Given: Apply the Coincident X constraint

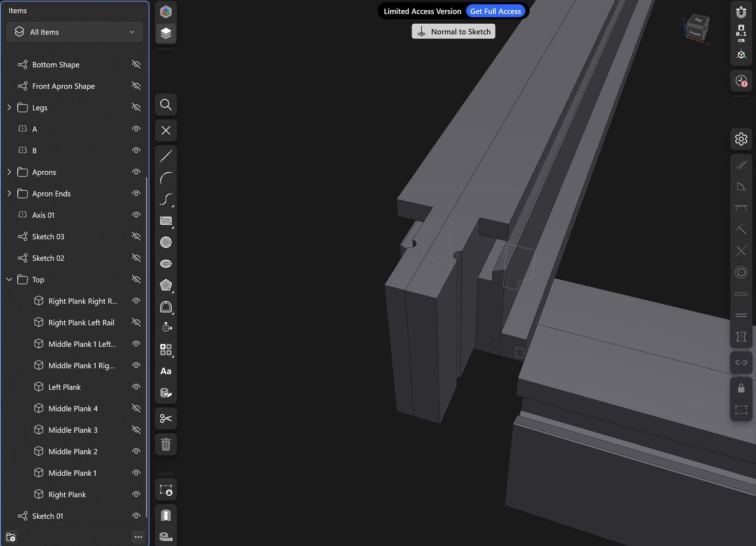Looking at the screenshot, I should point(741,251).
